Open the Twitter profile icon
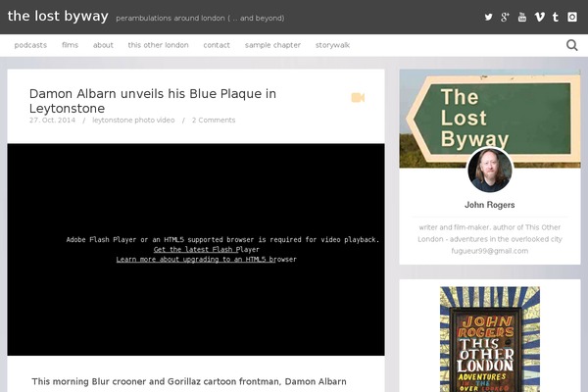The image size is (588, 392). click(x=488, y=17)
